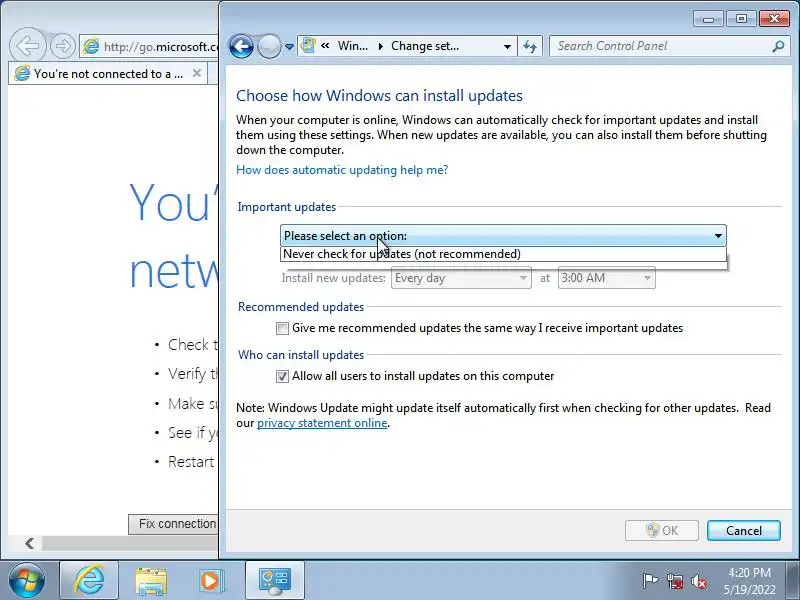Open the 'Every day' schedule dropdown
Screen dimensions: 800x600
[x=461, y=278]
